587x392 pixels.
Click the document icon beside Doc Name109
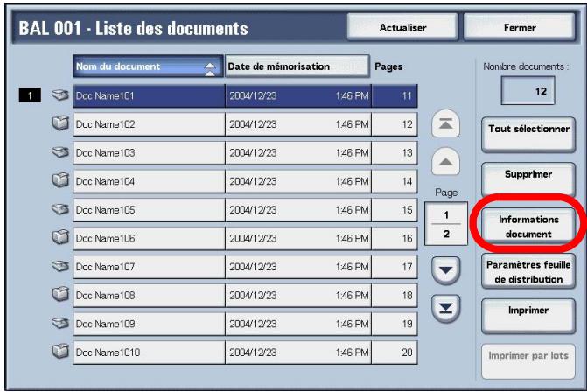click(x=60, y=323)
